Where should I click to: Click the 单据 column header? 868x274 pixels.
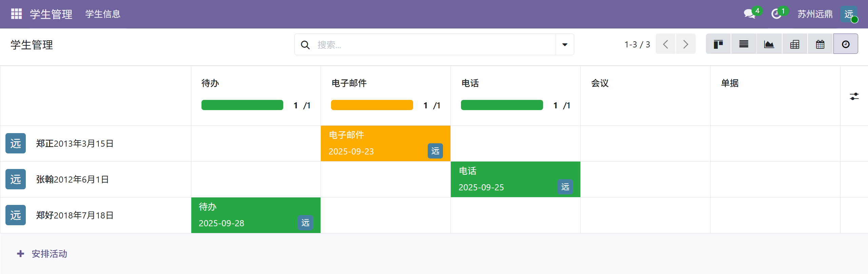click(730, 83)
